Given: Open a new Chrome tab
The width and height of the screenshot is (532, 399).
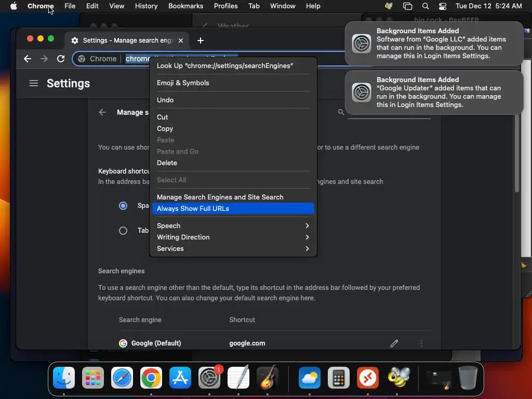Looking at the screenshot, I should [201, 41].
